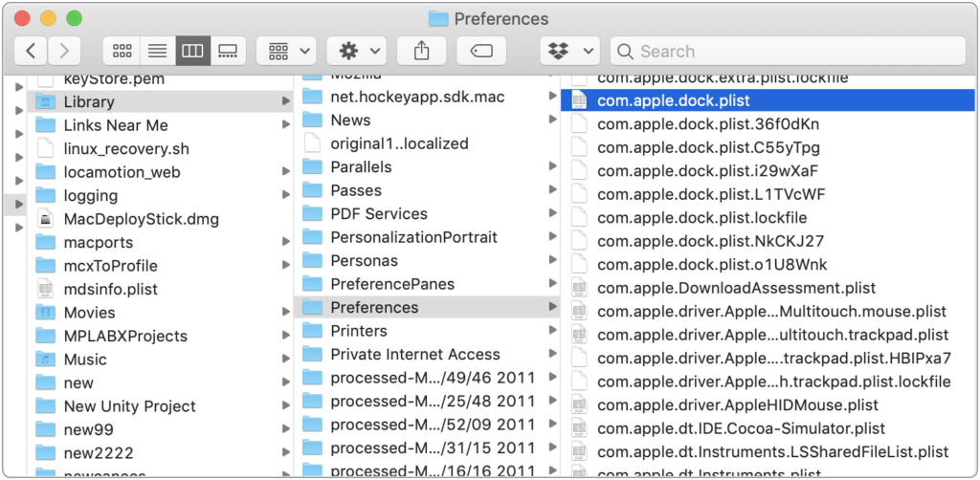Image resolution: width=980 pixels, height=480 pixels.
Task: Click the Personas folder icon
Action: point(313,260)
